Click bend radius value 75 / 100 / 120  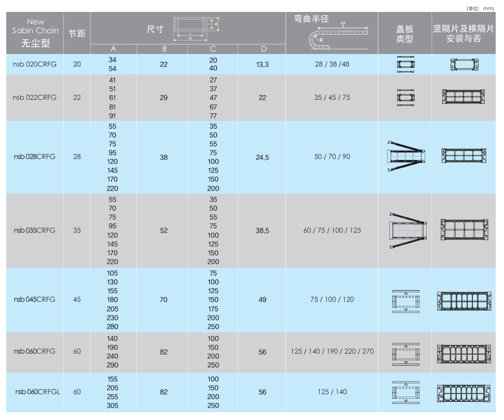pyautogui.click(x=332, y=300)
